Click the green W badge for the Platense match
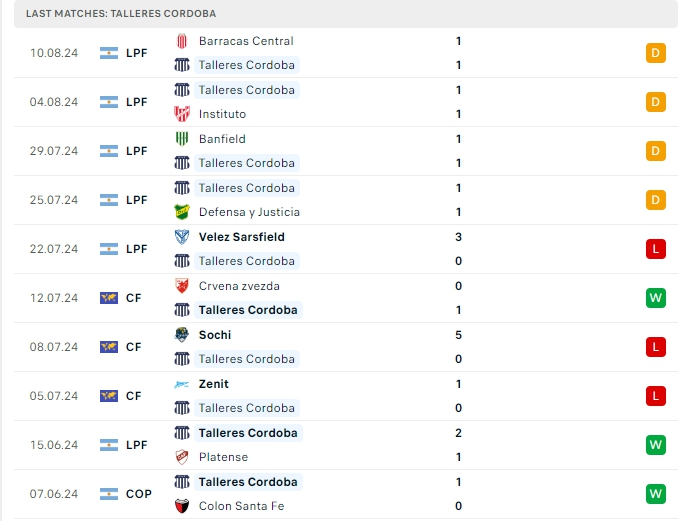 656,445
